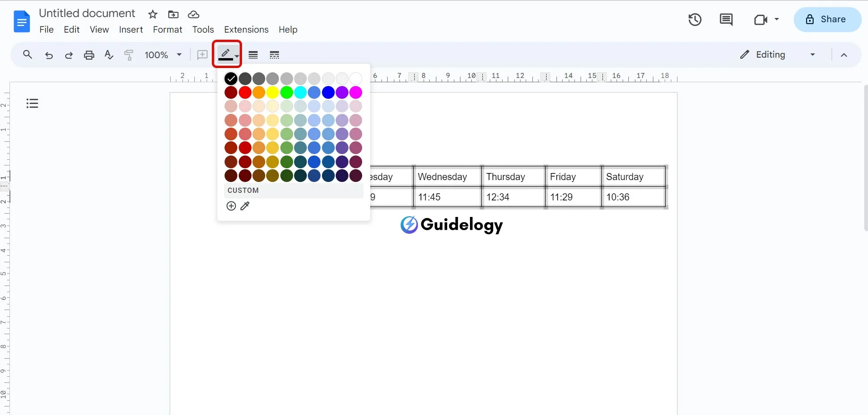Open the border color pen tool
868x415 pixels.
(228, 54)
